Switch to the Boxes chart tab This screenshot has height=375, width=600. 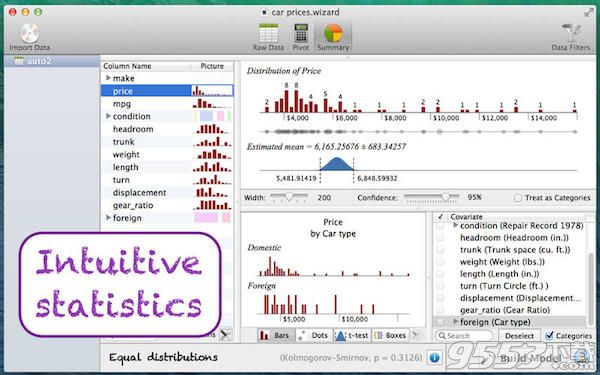(x=390, y=335)
